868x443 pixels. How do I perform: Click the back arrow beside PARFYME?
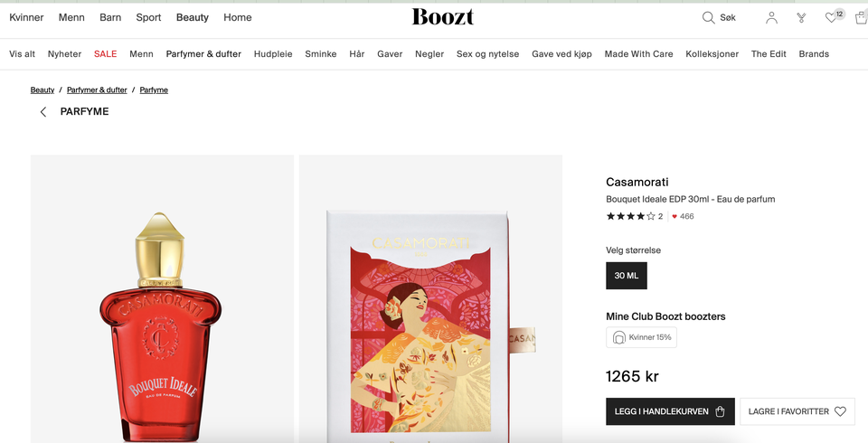click(x=42, y=112)
